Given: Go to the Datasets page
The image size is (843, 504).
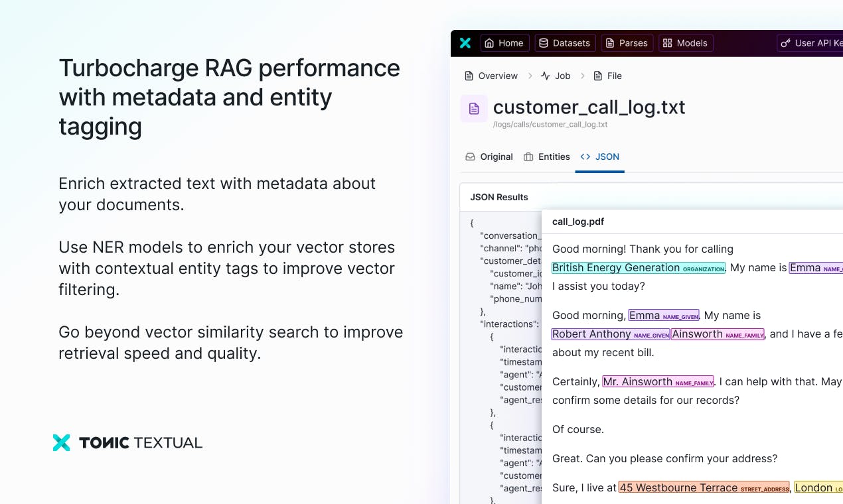Looking at the screenshot, I should tap(565, 43).
